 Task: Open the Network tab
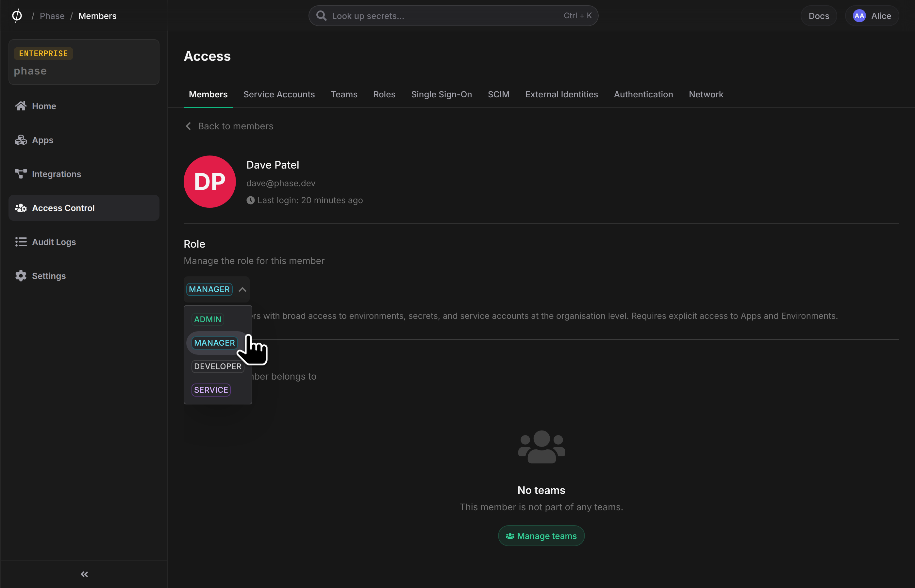(x=706, y=94)
